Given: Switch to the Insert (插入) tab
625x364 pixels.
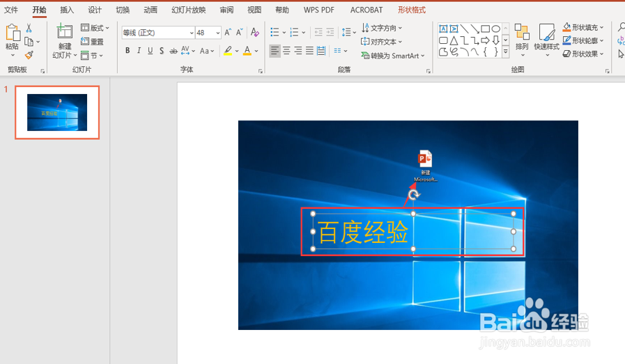Looking at the screenshot, I should point(67,10).
